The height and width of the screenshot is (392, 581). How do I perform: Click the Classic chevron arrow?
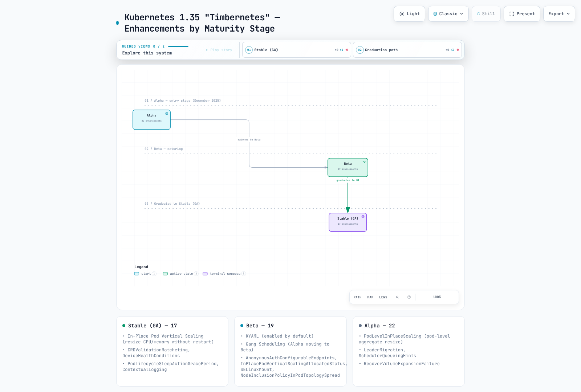point(462,14)
